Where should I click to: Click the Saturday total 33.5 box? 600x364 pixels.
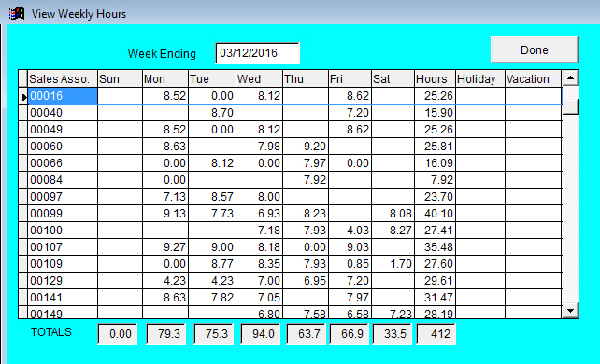393,334
